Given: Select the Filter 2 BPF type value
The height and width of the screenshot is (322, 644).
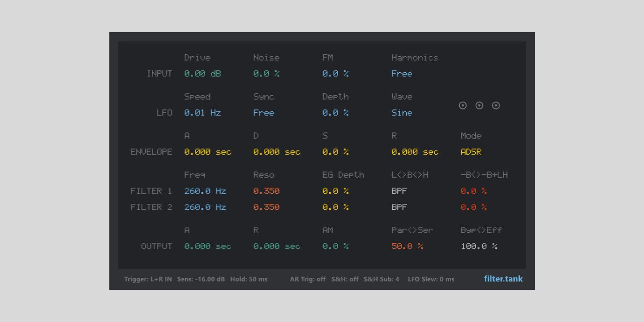Looking at the screenshot, I should (x=399, y=207).
